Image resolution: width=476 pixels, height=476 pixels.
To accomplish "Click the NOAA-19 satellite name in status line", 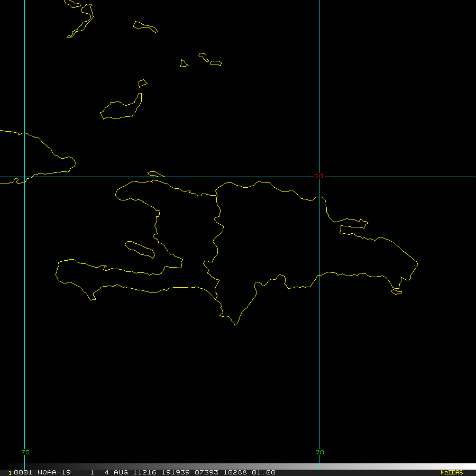I will [x=54, y=473].
